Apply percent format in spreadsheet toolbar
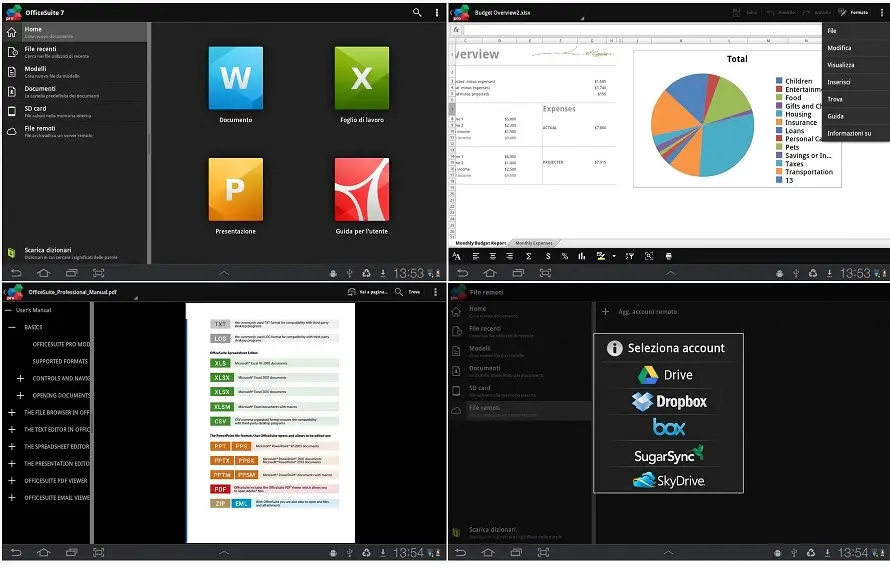Screen dimensions: 890x568 565,256
